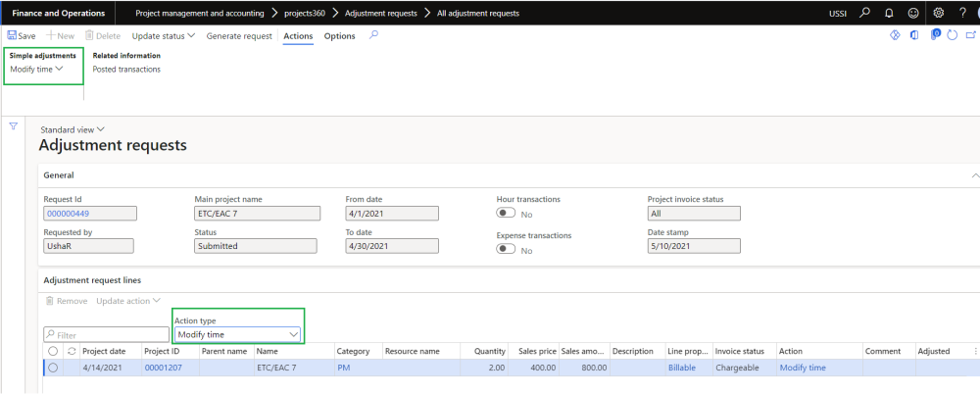Open the settings gear
This screenshot has height=394, width=980.
point(938,13)
